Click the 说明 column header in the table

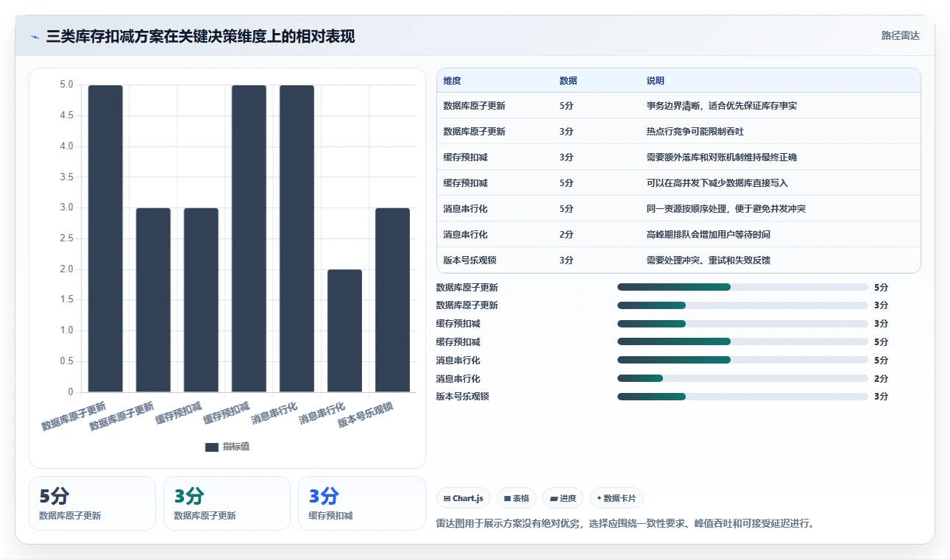(655, 81)
